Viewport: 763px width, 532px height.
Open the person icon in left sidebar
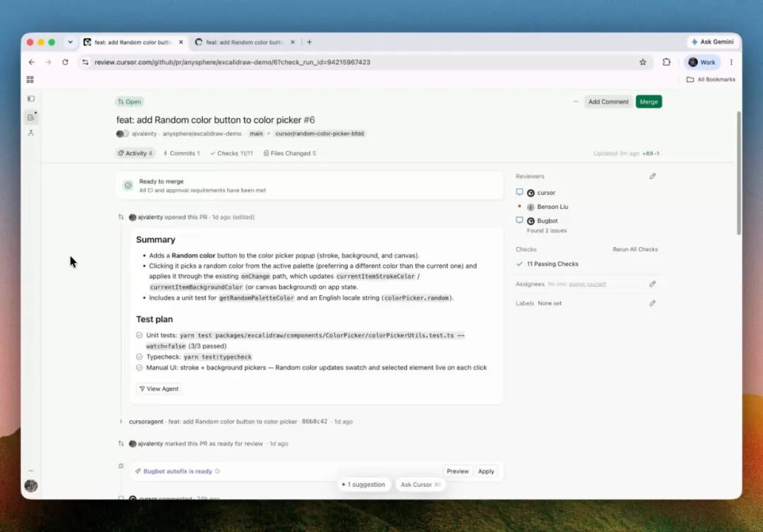click(x=31, y=133)
